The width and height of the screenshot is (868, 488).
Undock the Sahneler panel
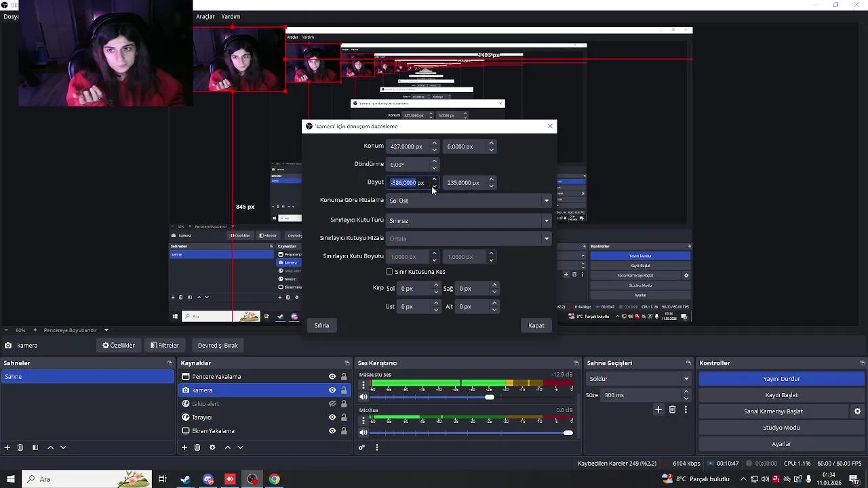point(170,363)
